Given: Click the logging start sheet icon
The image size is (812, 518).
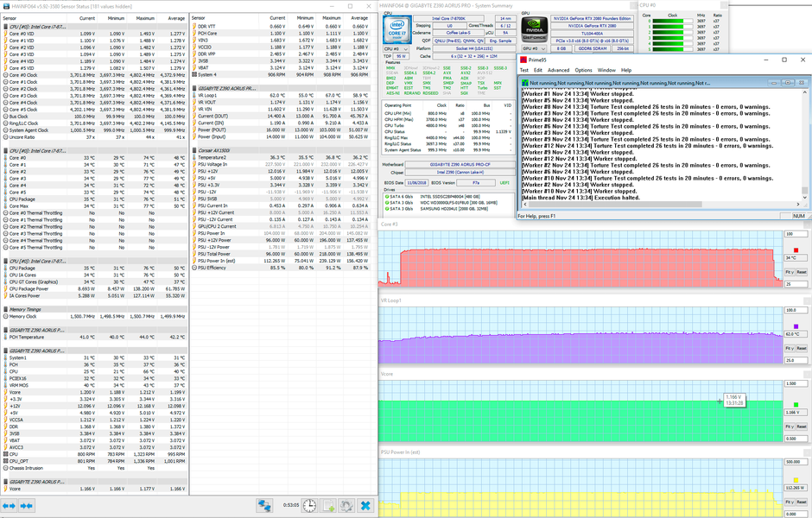Looking at the screenshot, I should point(328,505).
